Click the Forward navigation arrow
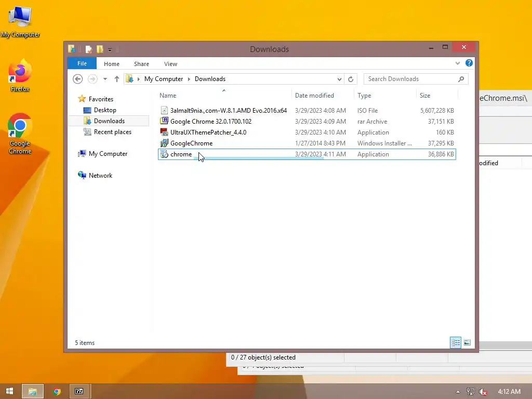 [92, 79]
